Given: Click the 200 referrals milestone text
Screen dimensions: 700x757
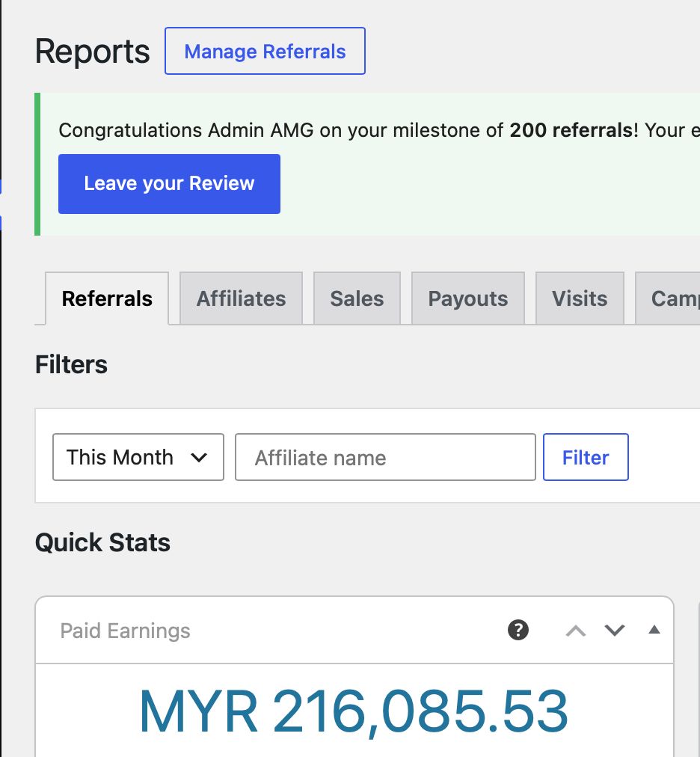Looking at the screenshot, I should pos(571,130).
